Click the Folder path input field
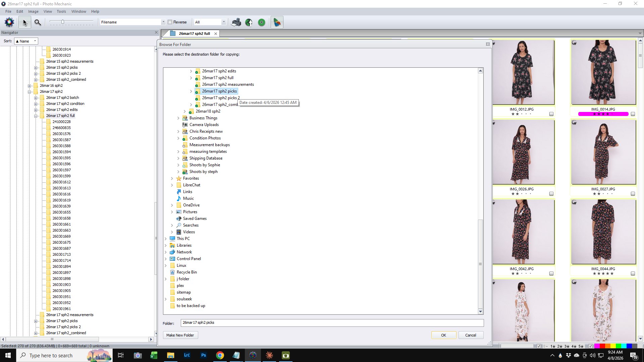The image size is (644, 362). click(332, 323)
